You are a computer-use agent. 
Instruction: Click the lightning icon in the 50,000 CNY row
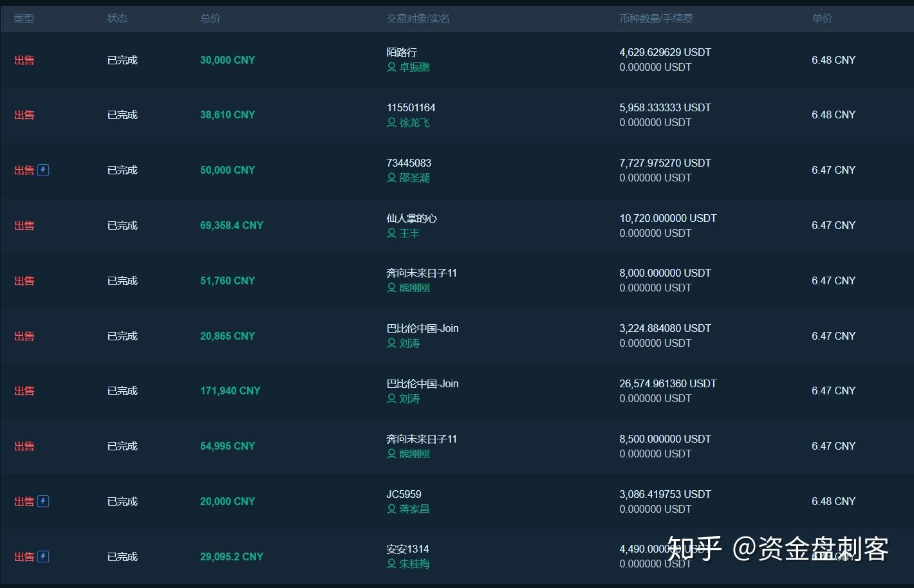tap(43, 170)
